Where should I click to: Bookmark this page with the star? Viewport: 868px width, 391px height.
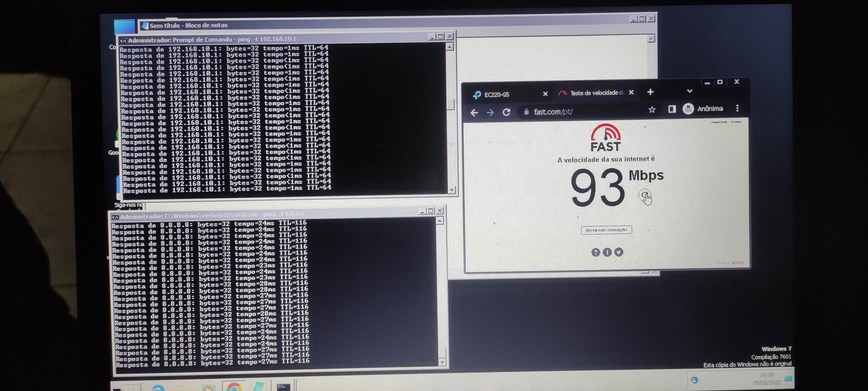652,110
